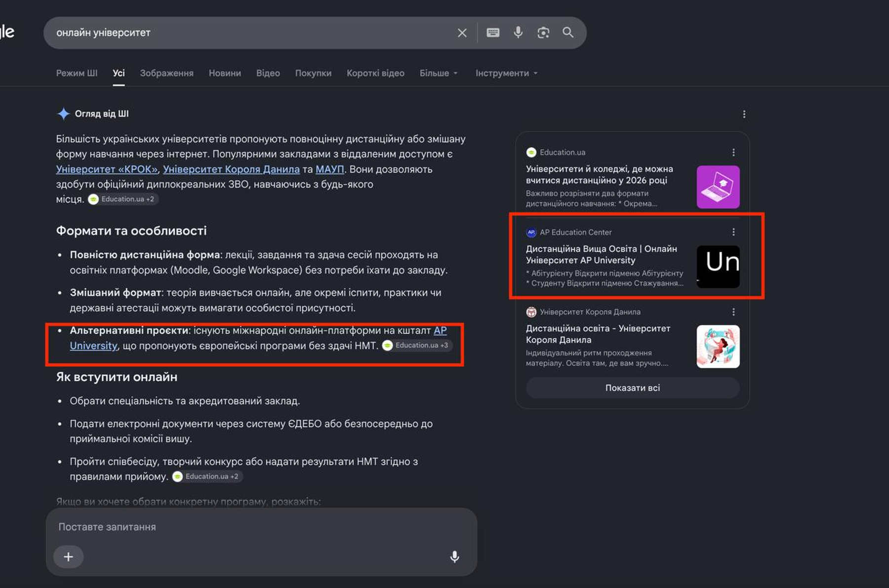Switch to the Відео tab
Screen dimensions: 889x588
tap(268, 73)
